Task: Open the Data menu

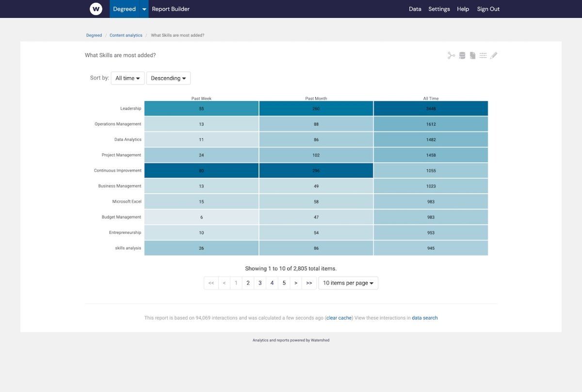Action: (x=415, y=9)
